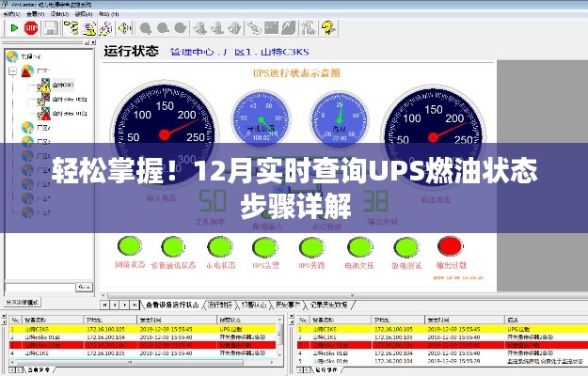Open the 系统(S) menu
The height and width of the screenshot is (376, 588).
coord(11,14)
